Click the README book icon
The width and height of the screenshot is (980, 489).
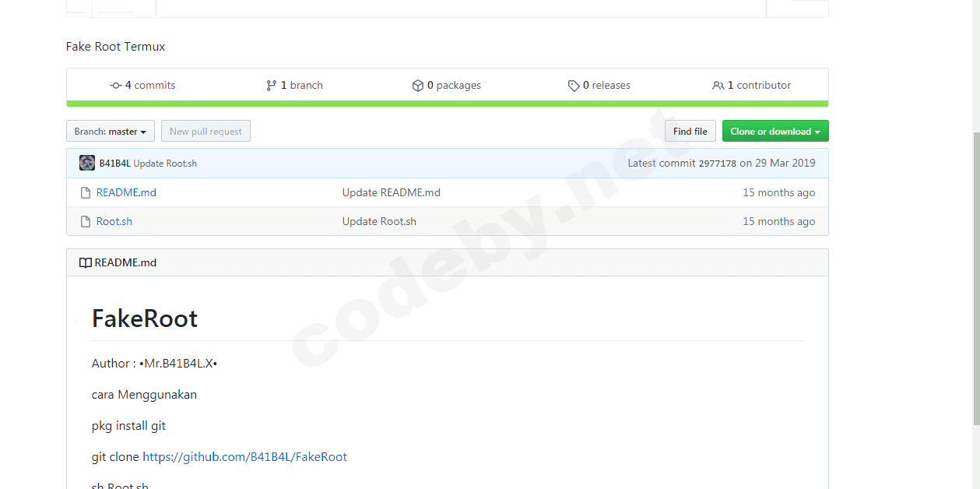point(86,262)
